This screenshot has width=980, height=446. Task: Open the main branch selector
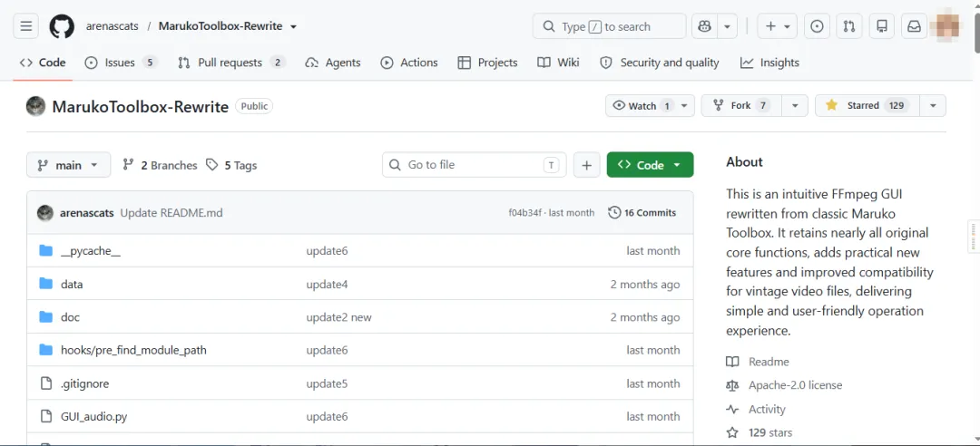point(68,165)
